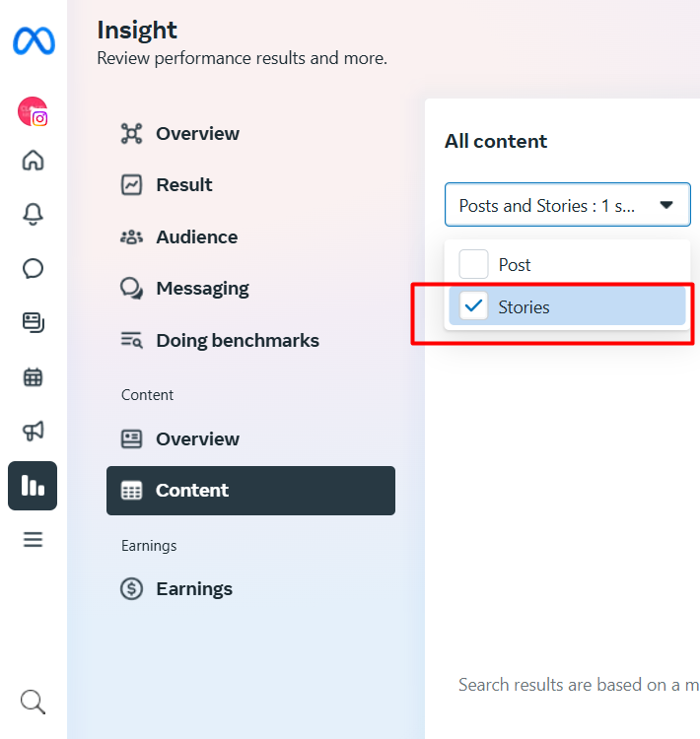Open the posts and content icon in rail

tap(33, 323)
